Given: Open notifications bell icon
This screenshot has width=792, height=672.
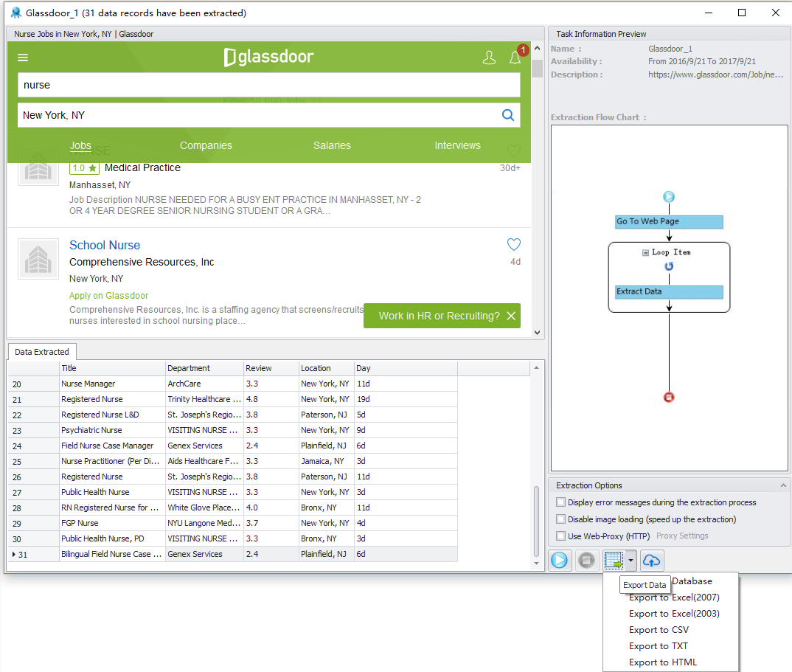Looking at the screenshot, I should pyautogui.click(x=515, y=58).
